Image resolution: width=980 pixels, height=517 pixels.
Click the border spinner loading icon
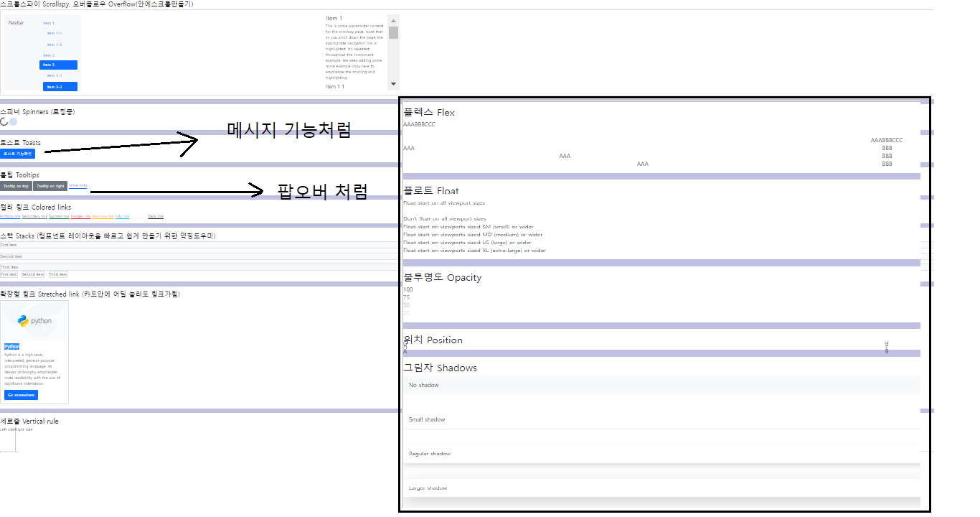coord(4,122)
